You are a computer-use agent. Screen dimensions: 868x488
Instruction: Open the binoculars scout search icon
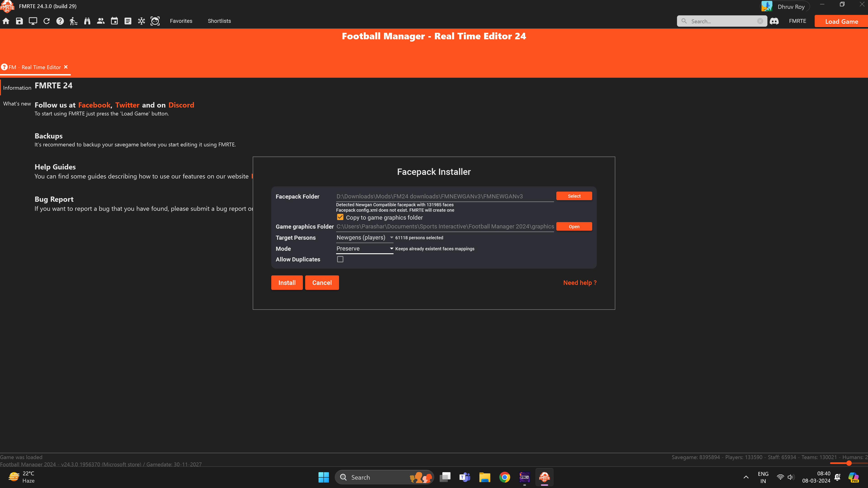click(x=87, y=21)
